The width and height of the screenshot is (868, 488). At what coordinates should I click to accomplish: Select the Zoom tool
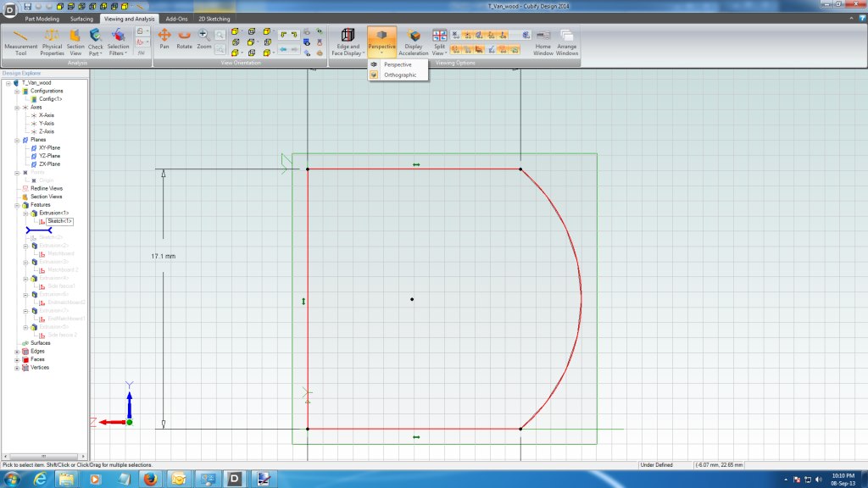203,40
